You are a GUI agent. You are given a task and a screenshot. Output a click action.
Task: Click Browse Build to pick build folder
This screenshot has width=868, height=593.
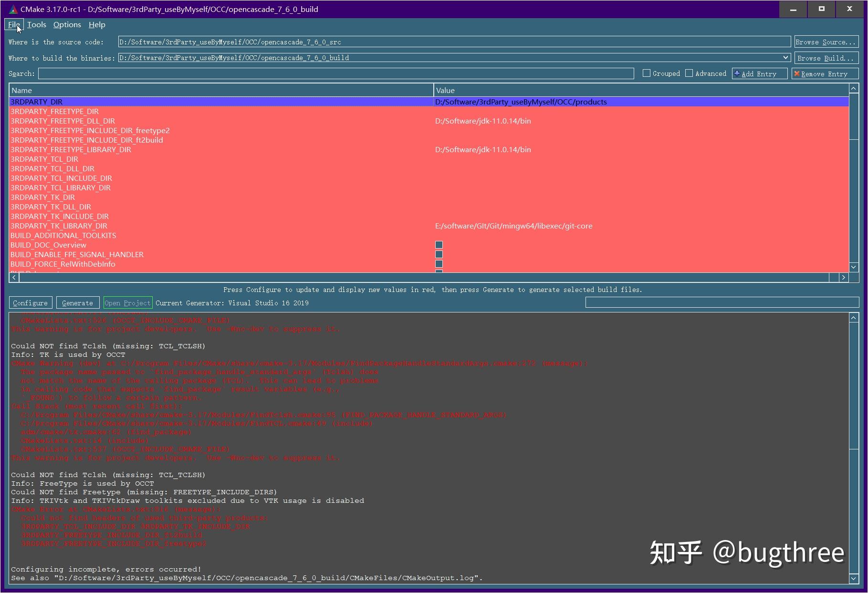pyautogui.click(x=826, y=58)
